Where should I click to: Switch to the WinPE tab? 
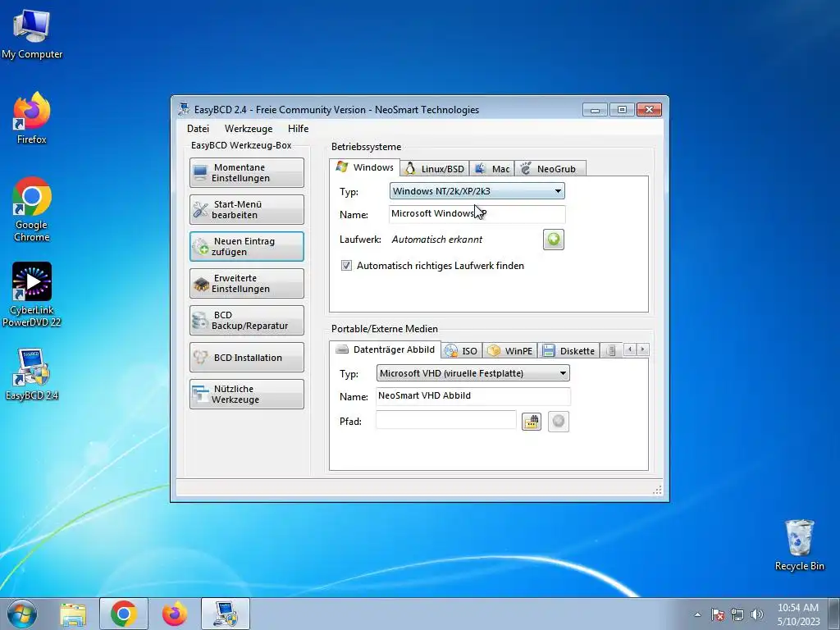tap(510, 351)
